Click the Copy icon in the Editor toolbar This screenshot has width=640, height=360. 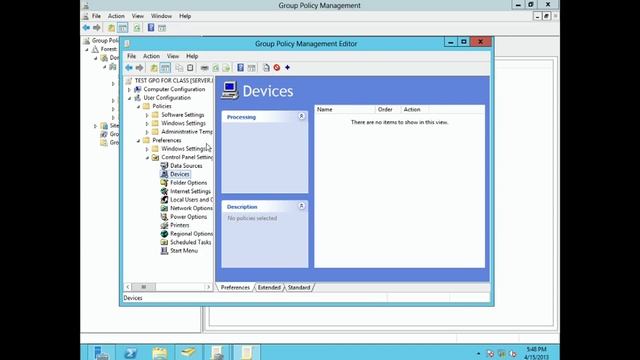[x=179, y=68]
